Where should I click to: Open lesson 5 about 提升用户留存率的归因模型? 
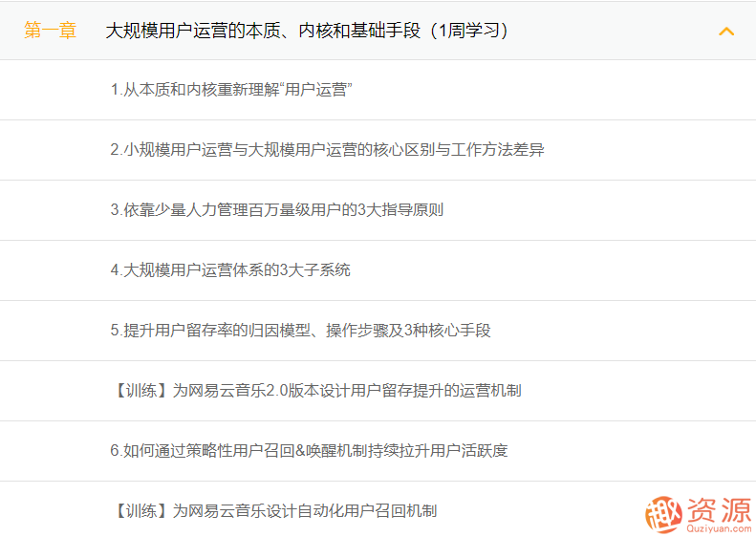300,331
